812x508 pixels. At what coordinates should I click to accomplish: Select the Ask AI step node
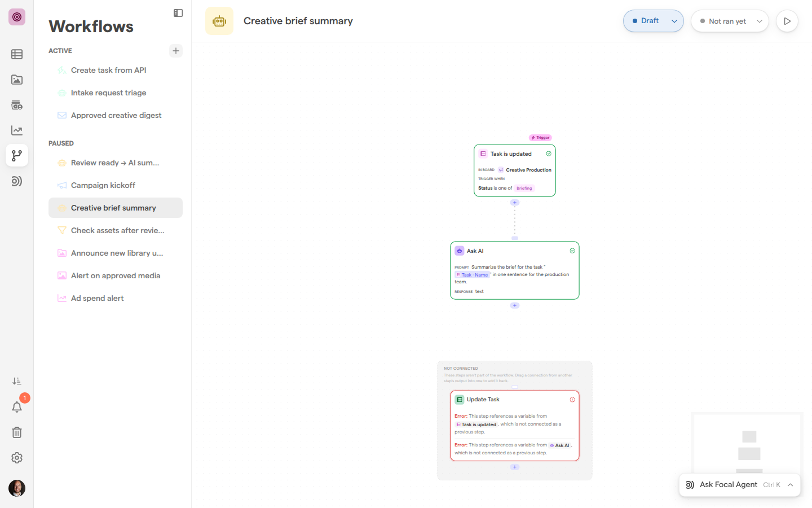tap(515, 270)
